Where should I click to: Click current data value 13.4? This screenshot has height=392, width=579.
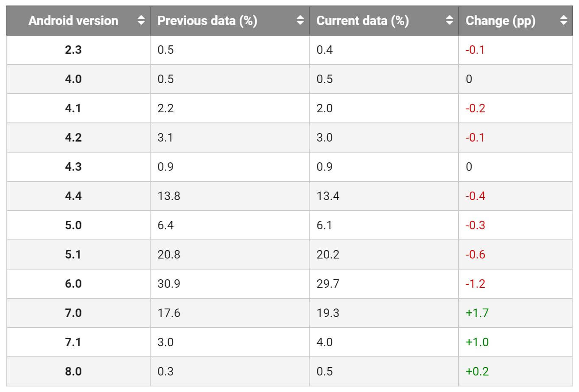pos(328,196)
